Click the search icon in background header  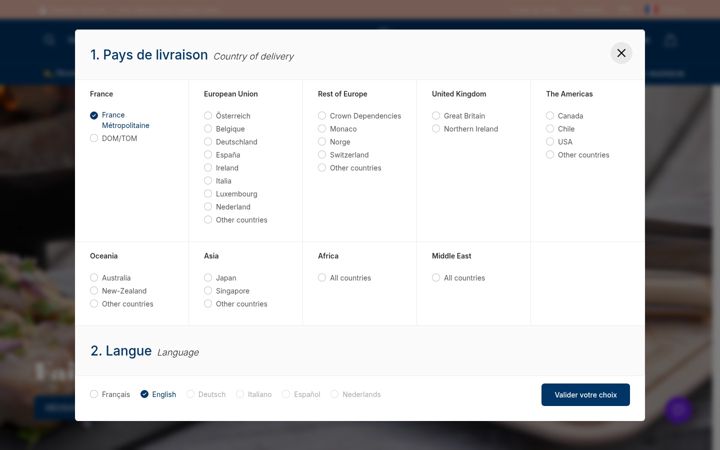(x=49, y=40)
